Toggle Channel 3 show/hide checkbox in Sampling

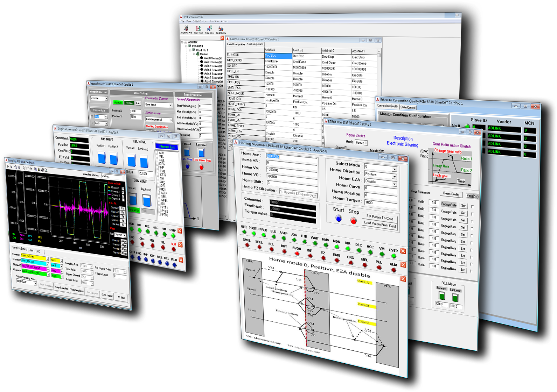tap(123, 196)
